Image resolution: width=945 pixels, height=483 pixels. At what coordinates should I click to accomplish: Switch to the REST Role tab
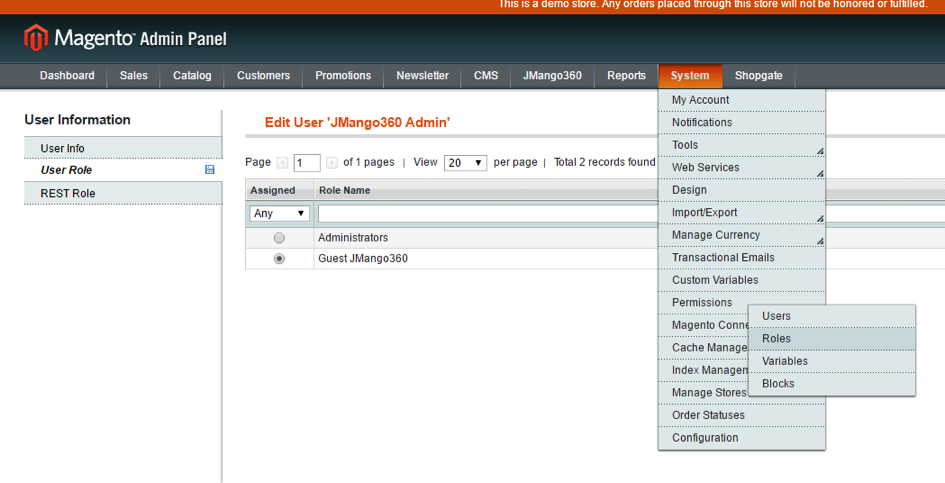tap(123, 193)
